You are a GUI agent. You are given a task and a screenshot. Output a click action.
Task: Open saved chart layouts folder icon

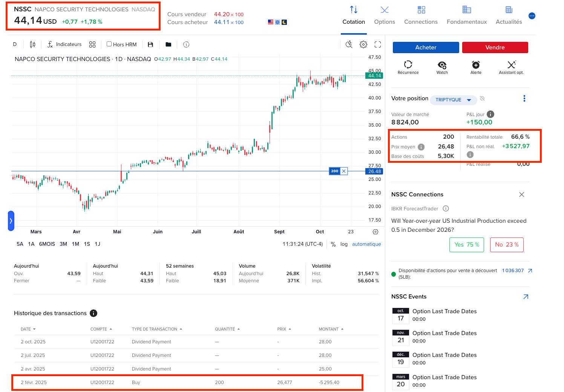click(169, 44)
